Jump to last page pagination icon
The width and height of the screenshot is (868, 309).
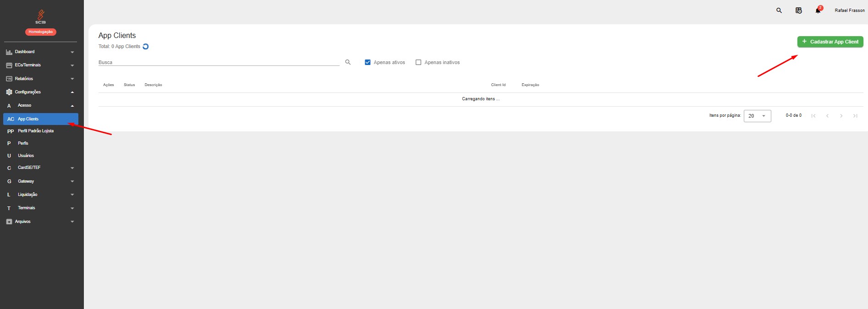tap(855, 116)
